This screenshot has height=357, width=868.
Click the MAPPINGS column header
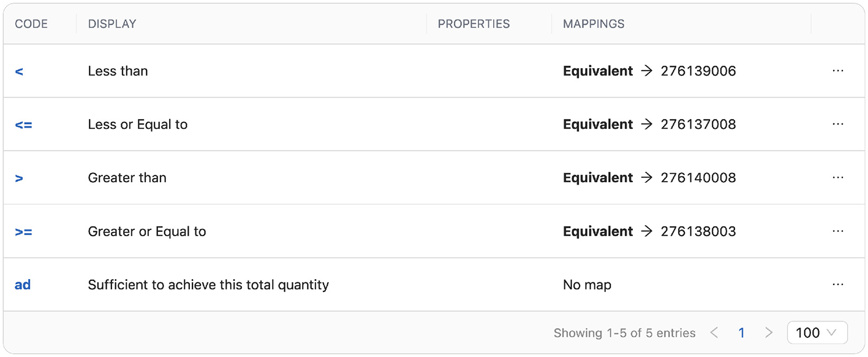click(594, 24)
